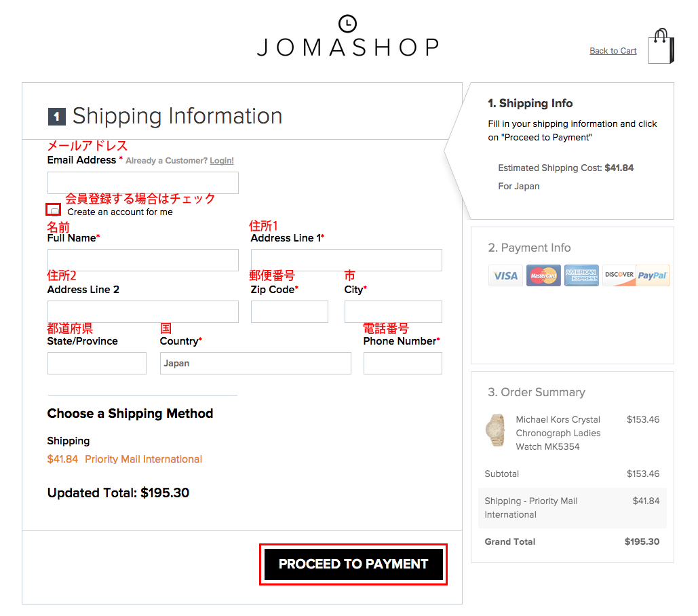This screenshot has width=698, height=616.
Task: Click the shopping bag cart icon
Action: pos(661,46)
